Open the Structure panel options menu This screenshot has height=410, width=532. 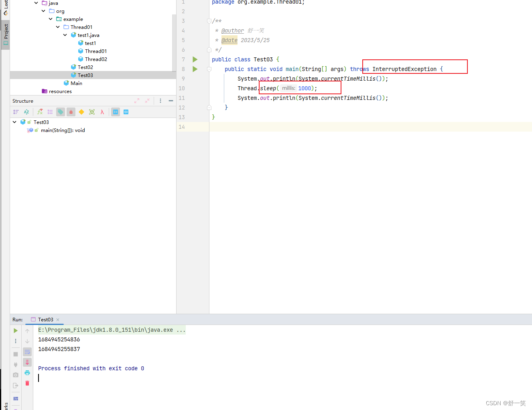[x=160, y=101]
